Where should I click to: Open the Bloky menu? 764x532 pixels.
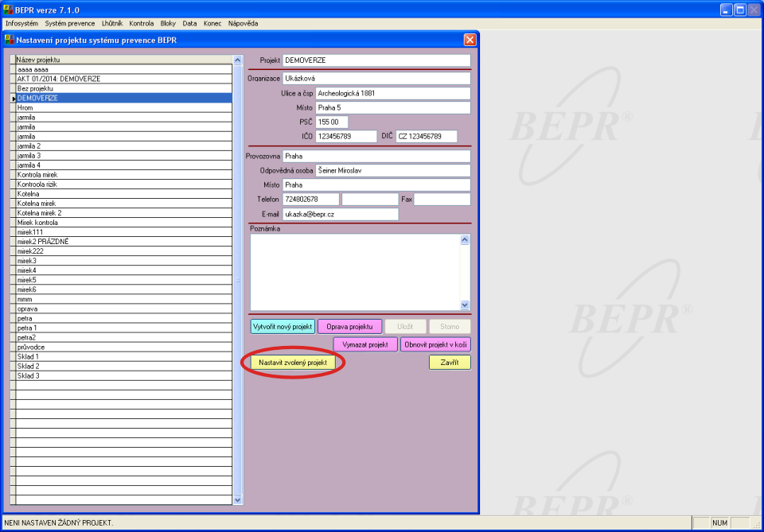pos(168,23)
